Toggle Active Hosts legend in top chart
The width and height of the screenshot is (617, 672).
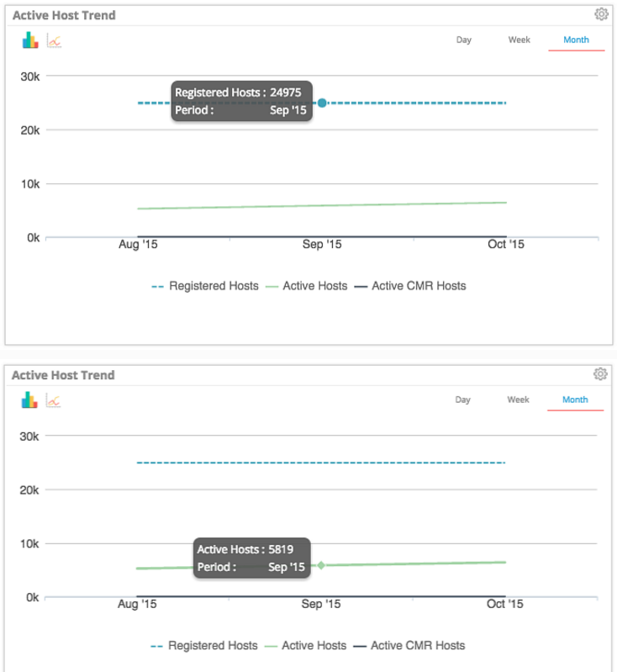tap(306, 286)
